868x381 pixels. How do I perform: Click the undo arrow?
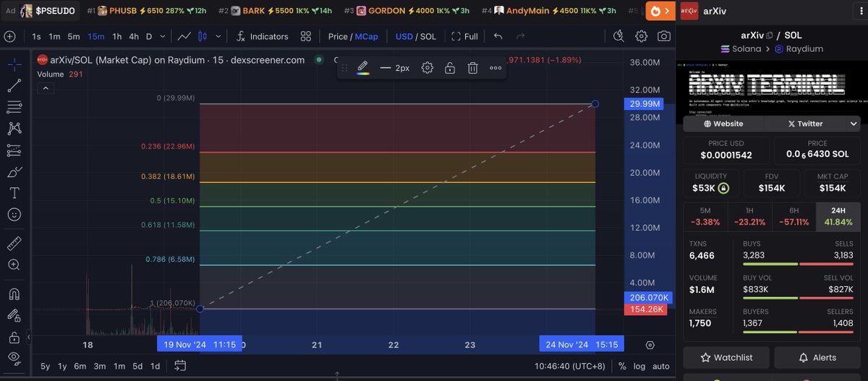coord(498,36)
